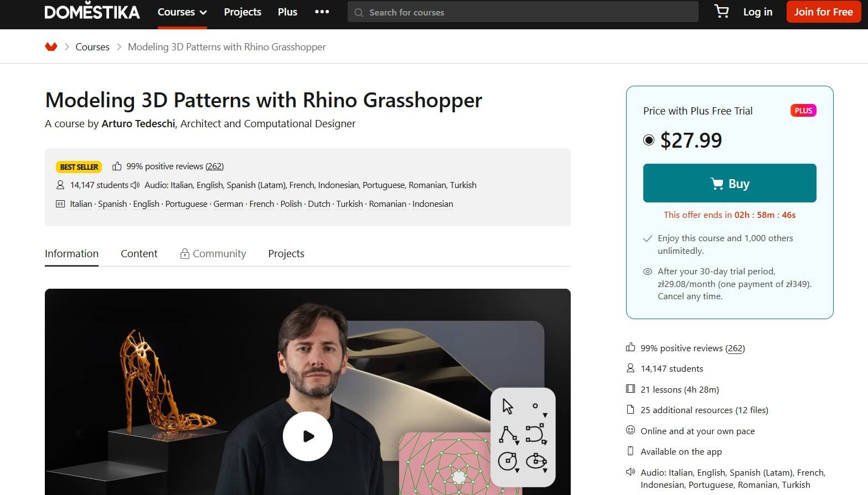This screenshot has width=868, height=495.
Task: Click the eye icon beside trial period note
Action: click(x=648, y=272)
